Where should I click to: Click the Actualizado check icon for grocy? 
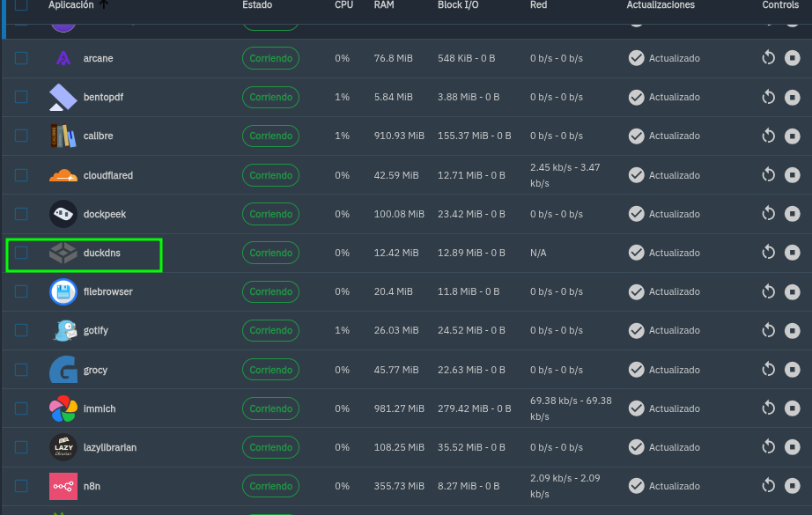pyautogui.click(x=636, y=369)
